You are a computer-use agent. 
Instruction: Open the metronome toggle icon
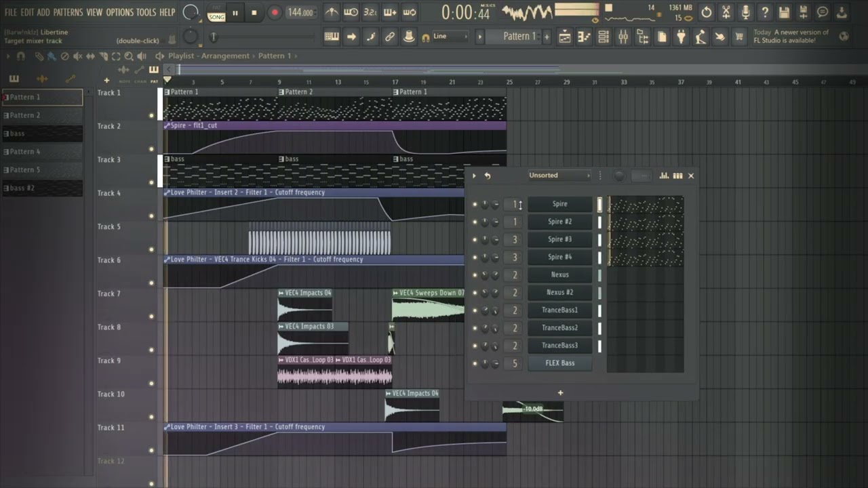pyautogui.click(x=332, y=12)
